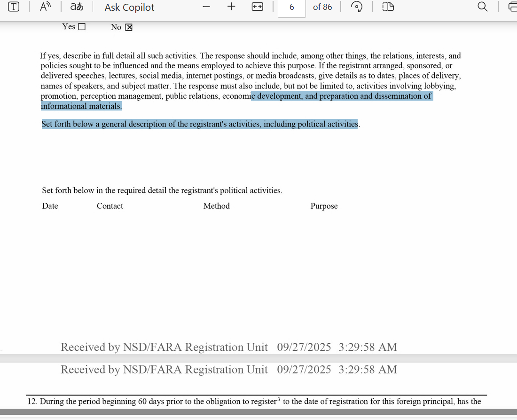
Task: Click the 'Set forth below a general description' sentence
Action: coord(200,124)
